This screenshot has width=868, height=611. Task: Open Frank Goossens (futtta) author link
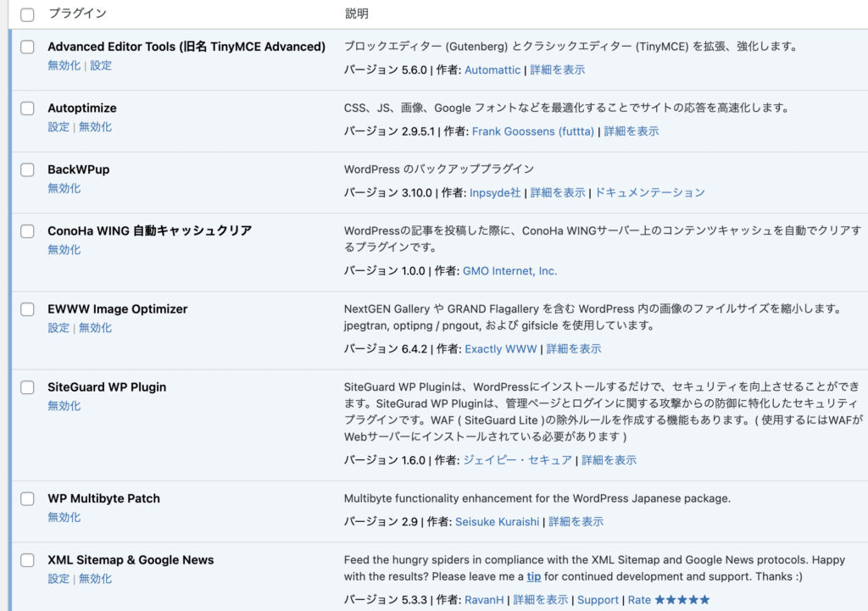click(533, 131)
